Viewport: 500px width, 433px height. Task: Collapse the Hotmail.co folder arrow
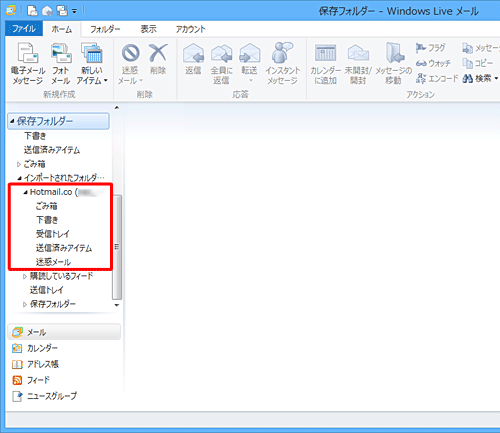[25, 192]
